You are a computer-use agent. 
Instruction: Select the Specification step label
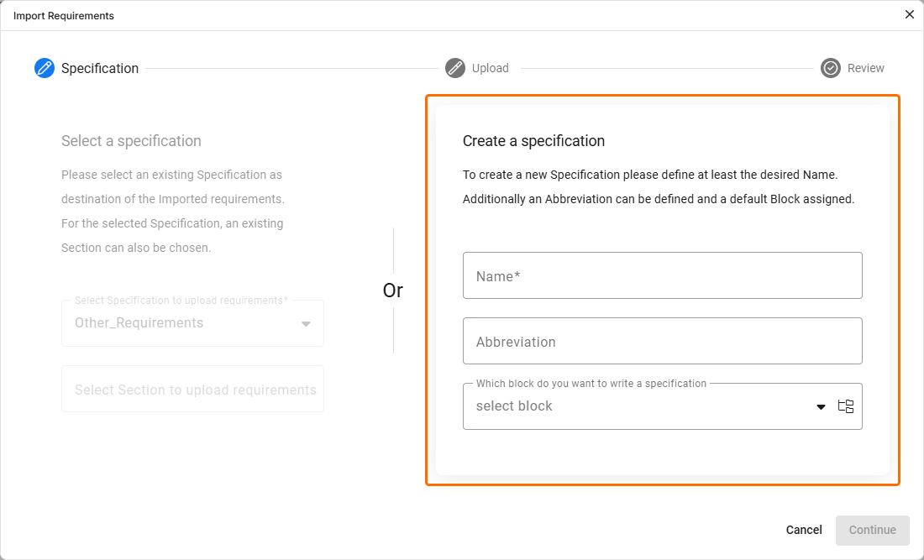tap(100, 69)
